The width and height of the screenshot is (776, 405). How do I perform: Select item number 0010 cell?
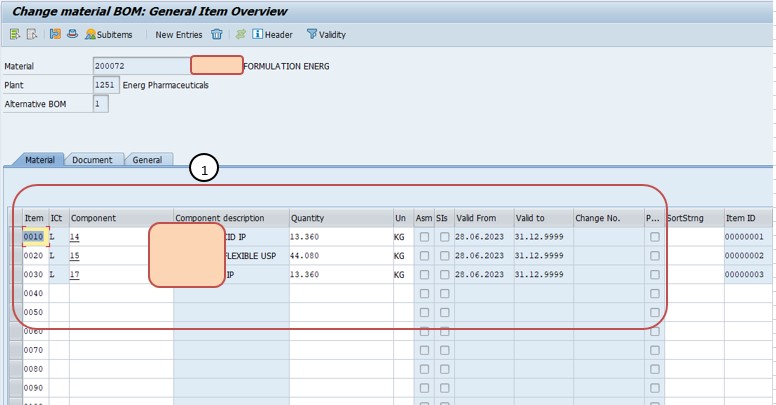(x=35, y=237)
